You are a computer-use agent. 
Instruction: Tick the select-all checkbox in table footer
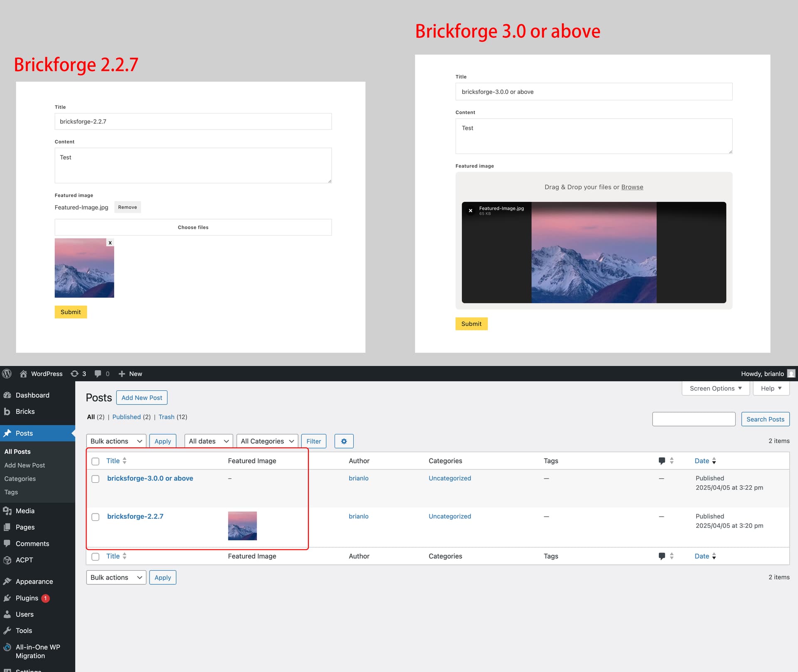point(95,557)
